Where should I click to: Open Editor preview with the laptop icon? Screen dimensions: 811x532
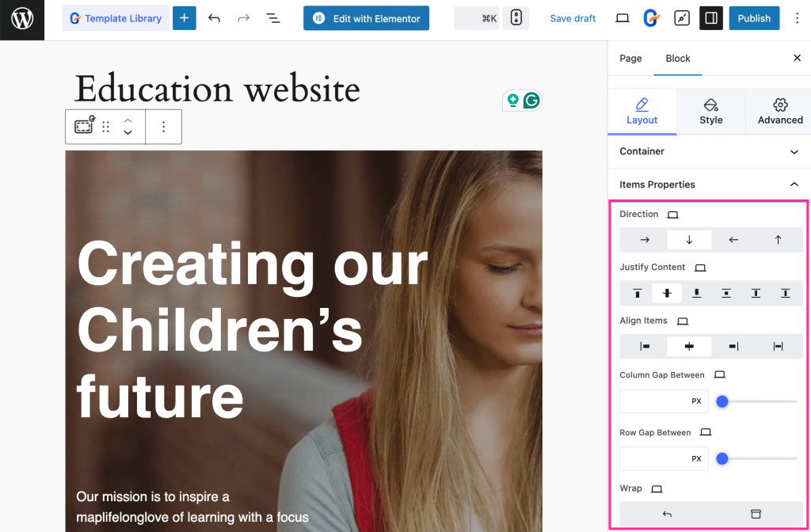coord(622,17)
